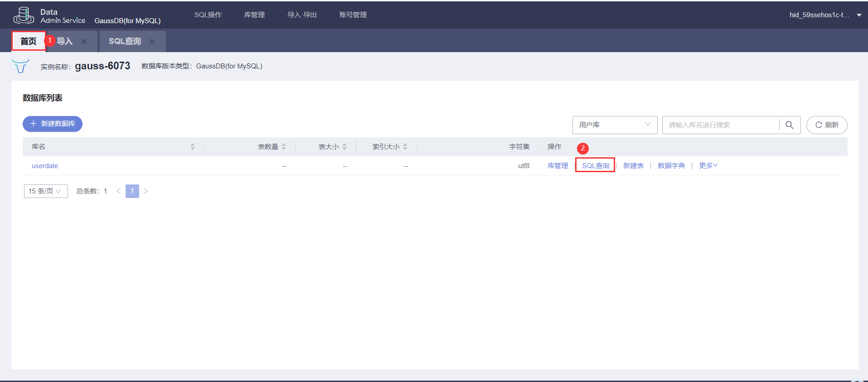Open the 账号管理 menu
The image size is (868, 382).
pos(353,15)
